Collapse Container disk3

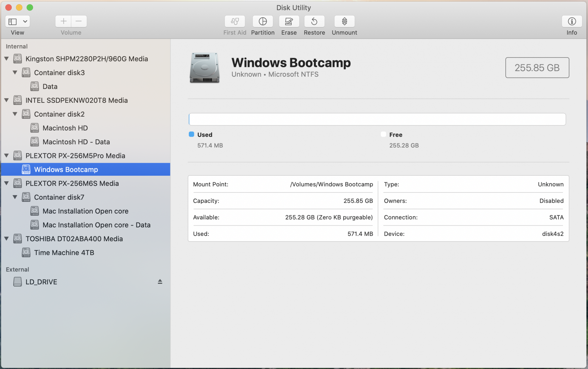click(15, 73)
